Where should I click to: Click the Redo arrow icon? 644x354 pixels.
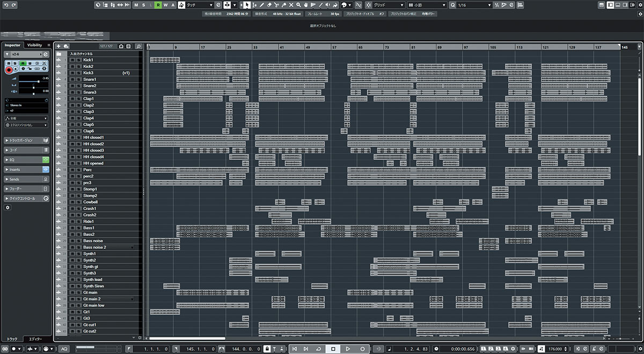click(x=13, y=5)
